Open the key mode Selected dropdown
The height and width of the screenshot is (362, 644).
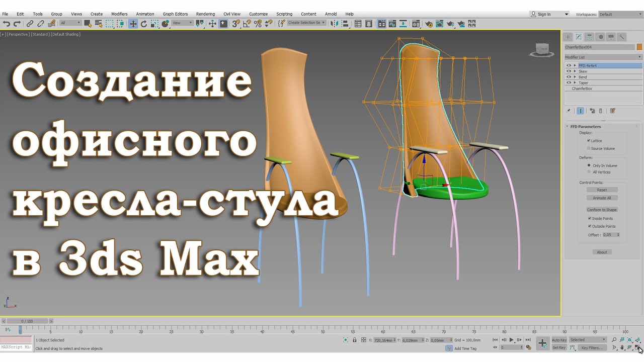[x=588, y=340]
